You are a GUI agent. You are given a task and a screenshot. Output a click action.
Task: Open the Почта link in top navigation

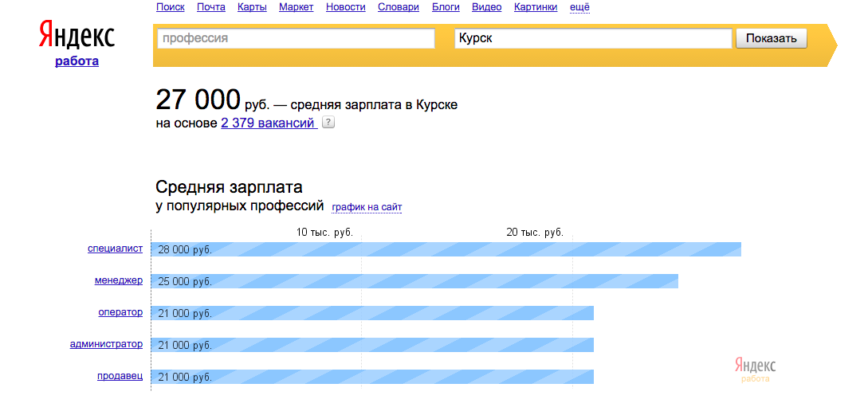(211, 7)
